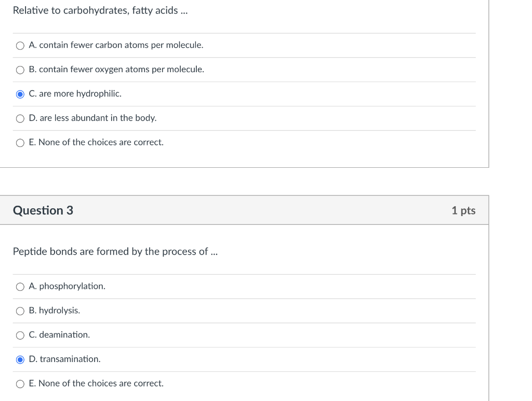
Task: Click the answer text 'B. hydrolysis.'
Action: (55, 311)
